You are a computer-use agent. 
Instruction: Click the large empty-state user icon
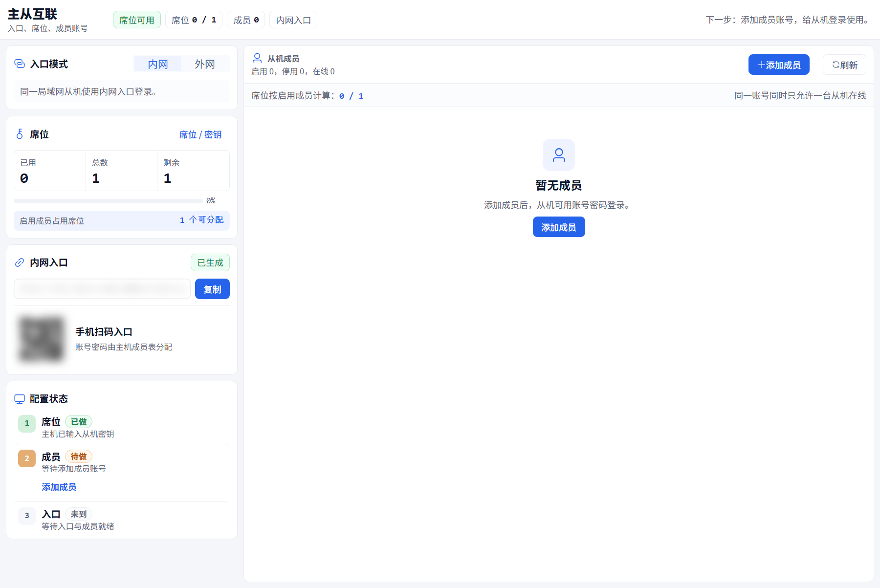(559, 155)
